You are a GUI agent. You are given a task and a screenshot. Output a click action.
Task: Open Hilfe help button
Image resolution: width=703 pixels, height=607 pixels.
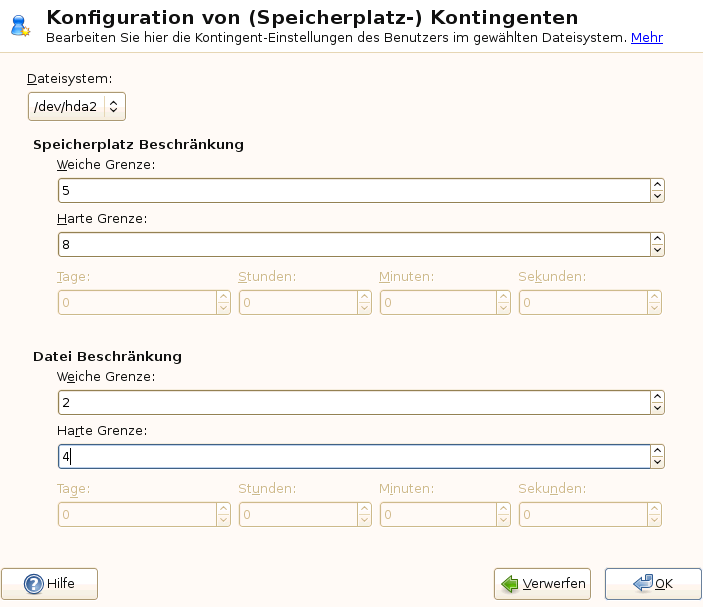click(x=50, y=584)
